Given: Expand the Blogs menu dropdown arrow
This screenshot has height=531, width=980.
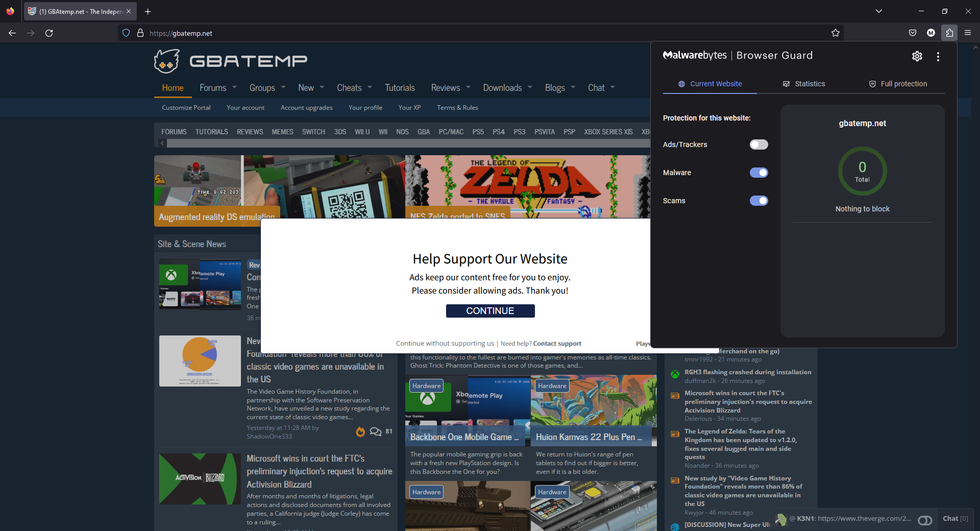Looking at the screenshot, I should (x=573, y=87).
